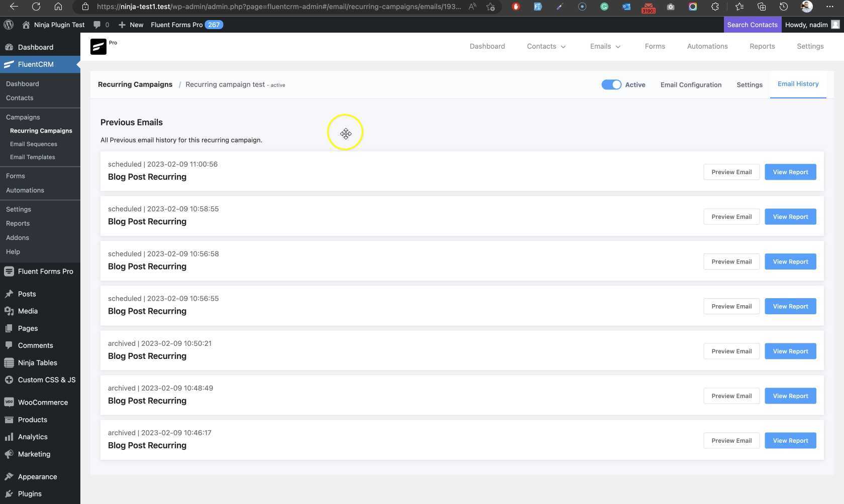The width and height of the screenshot is (844, 504).
Task: Open the Plugins sidebar icon
Action: pos(9,493)
